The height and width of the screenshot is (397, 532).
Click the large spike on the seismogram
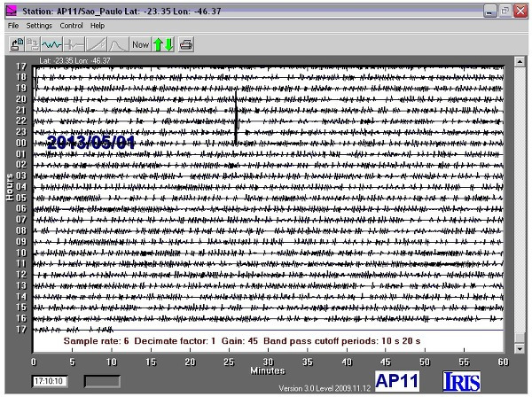[236, 115]
